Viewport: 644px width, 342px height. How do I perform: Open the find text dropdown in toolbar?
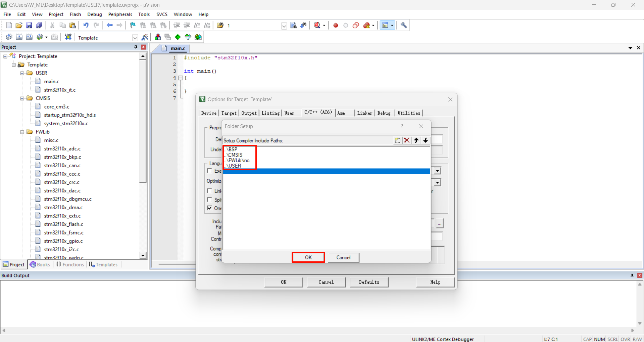point(284,26)
